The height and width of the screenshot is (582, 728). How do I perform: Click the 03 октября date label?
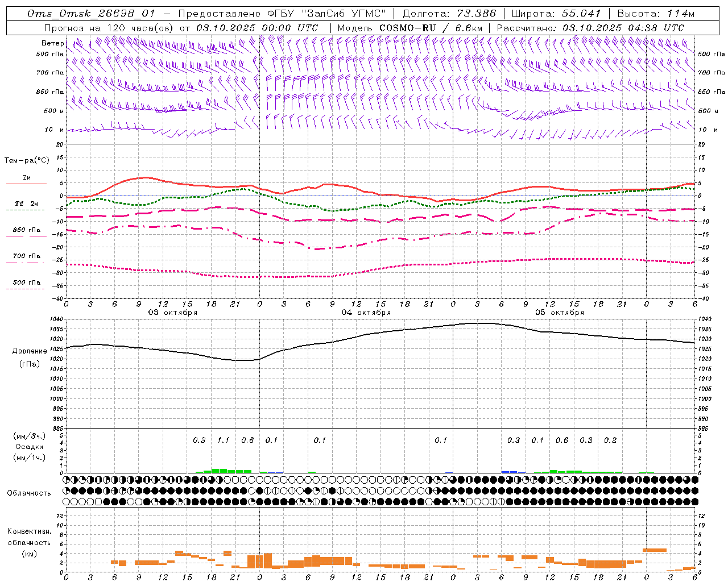coord(173,313)
